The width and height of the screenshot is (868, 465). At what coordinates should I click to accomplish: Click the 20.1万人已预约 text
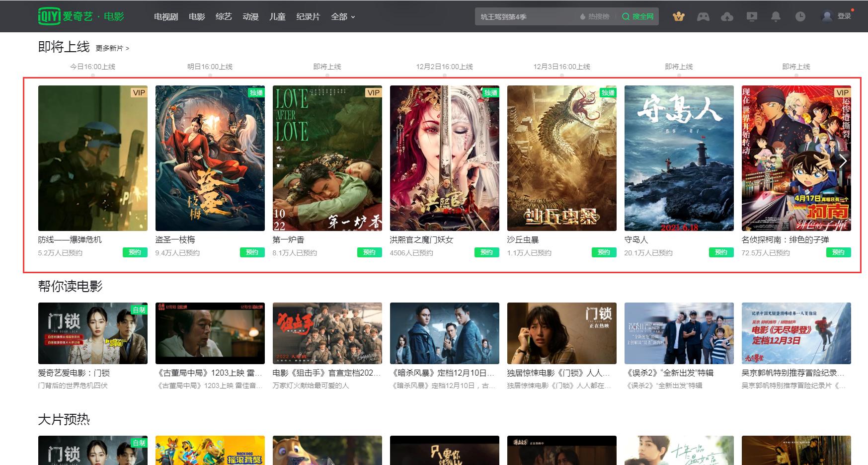tap(648, 253)
